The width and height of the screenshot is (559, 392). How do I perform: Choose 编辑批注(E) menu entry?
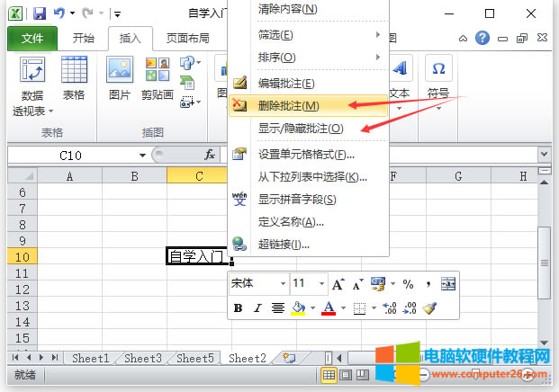(308, 84)
